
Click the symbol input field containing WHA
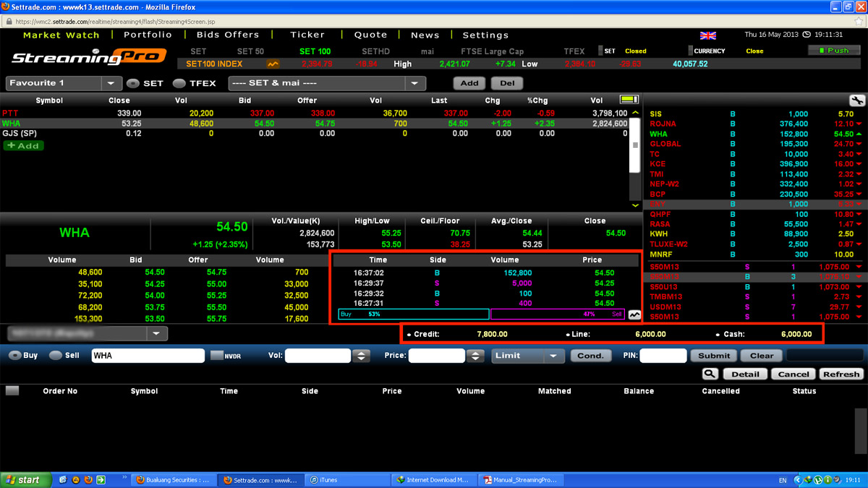click(x=148, y=356)
